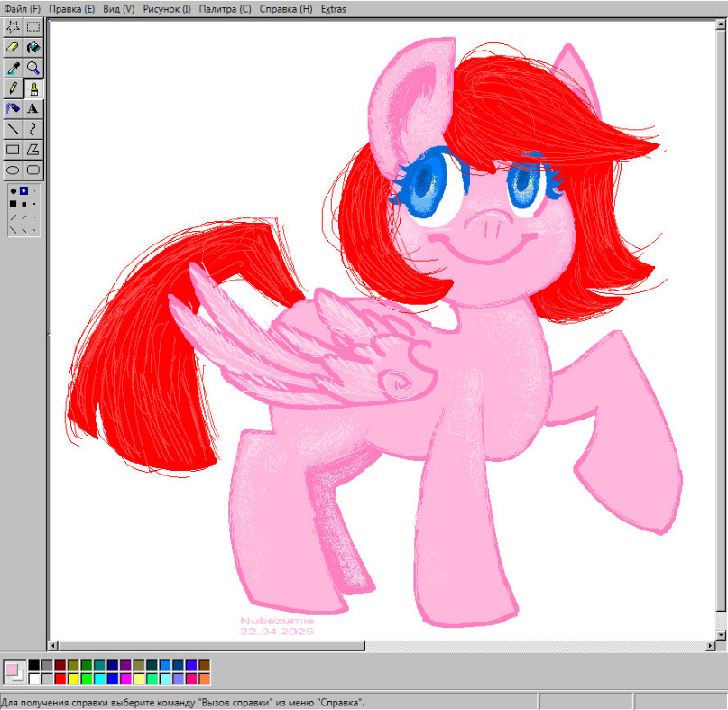Screen dimensions: 728x710
Task: Choose the Airbrush spray tool
Action: tap(13, 108)
